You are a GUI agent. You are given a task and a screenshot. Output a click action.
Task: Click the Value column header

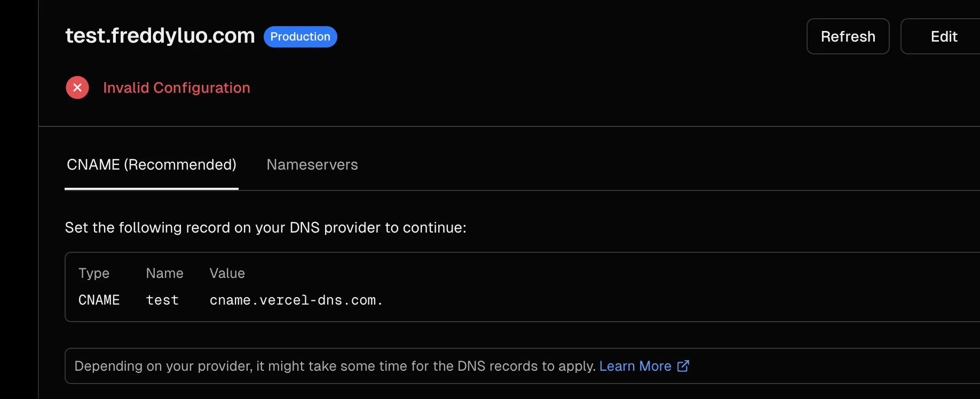(227, 273)
